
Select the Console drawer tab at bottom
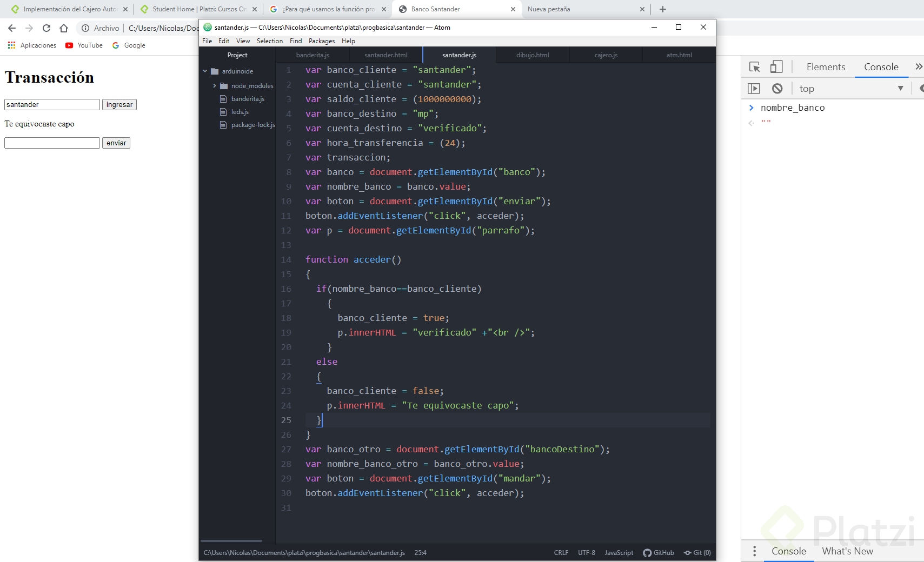pyautogui.click(x=789, y=551)
